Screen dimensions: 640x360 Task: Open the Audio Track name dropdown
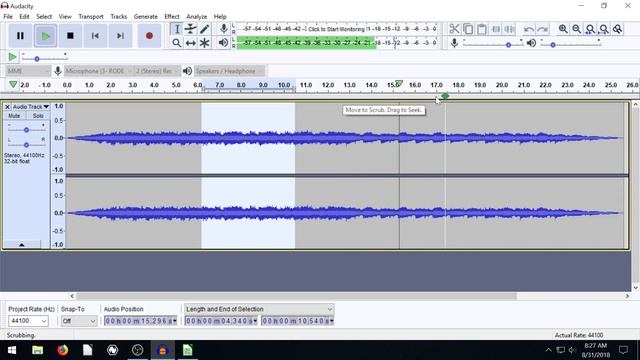[31, 107]
